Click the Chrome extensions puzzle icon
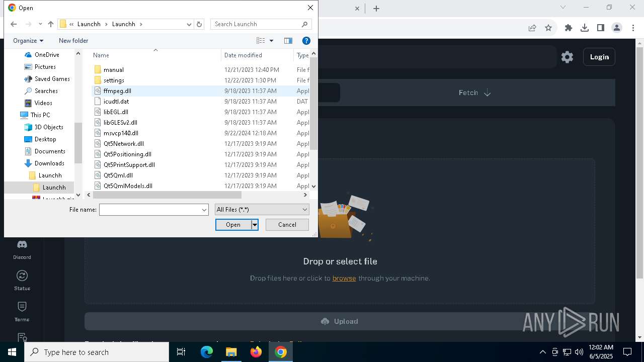The width and height of the screenshot is (644, 362). pos(569,28)
